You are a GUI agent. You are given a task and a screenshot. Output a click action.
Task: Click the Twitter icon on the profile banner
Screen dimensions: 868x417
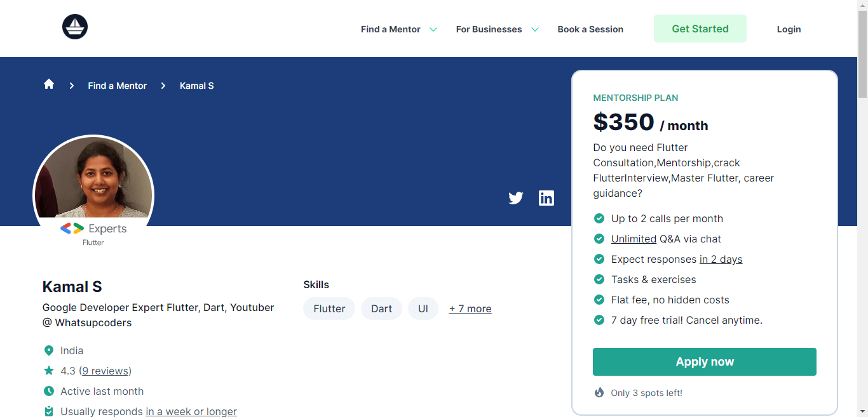515,198
